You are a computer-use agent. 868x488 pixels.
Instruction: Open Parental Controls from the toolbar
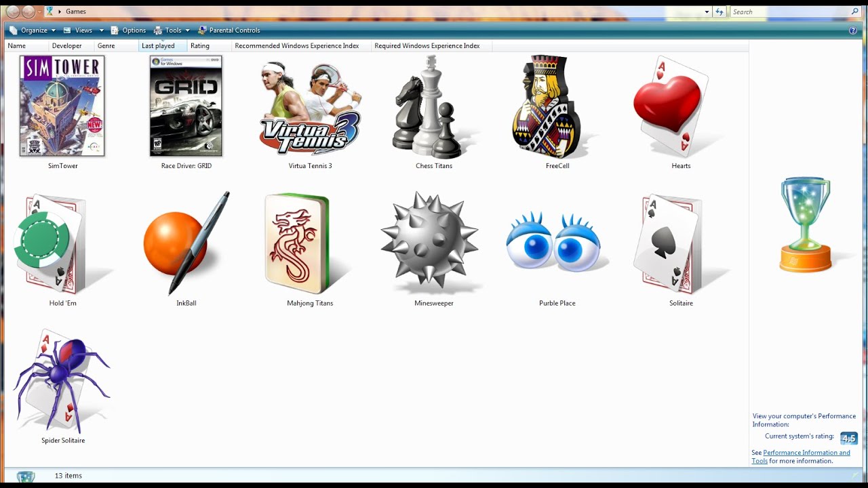[x=229, y=30]
